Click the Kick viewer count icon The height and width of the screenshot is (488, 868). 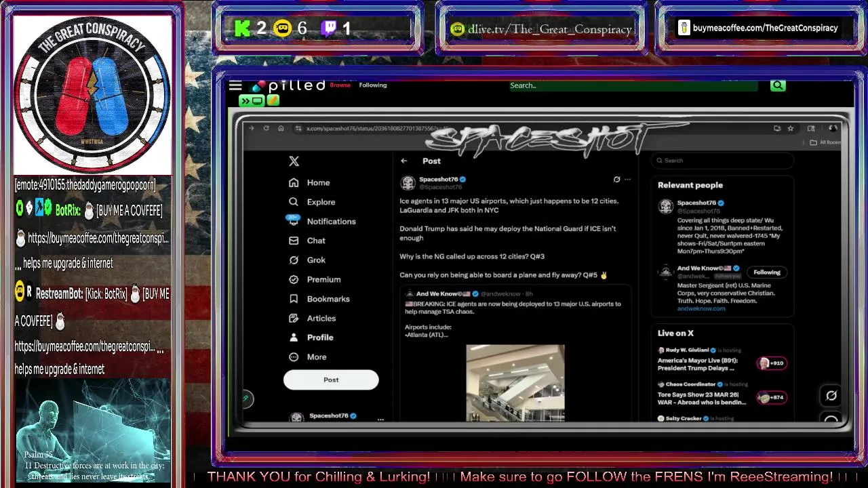click(x=242, y=28)
